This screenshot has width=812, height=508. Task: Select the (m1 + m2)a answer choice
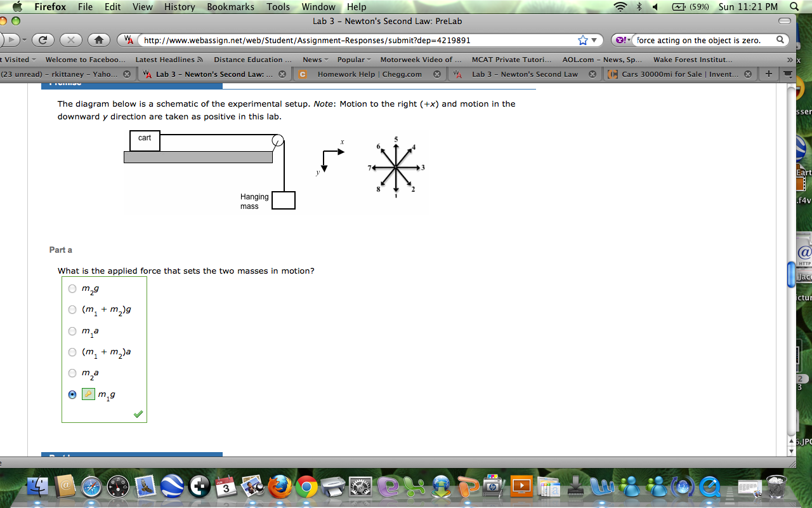point(72,352)
